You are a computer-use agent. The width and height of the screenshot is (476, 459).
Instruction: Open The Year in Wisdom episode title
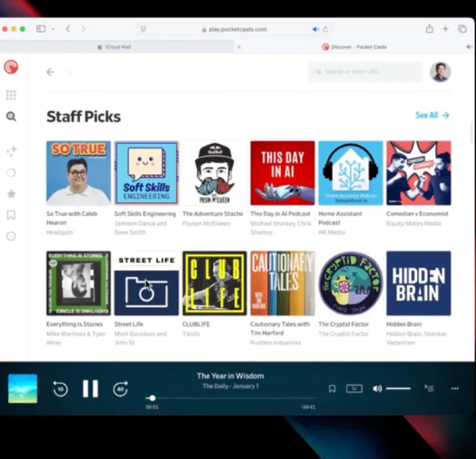(230, 376)
